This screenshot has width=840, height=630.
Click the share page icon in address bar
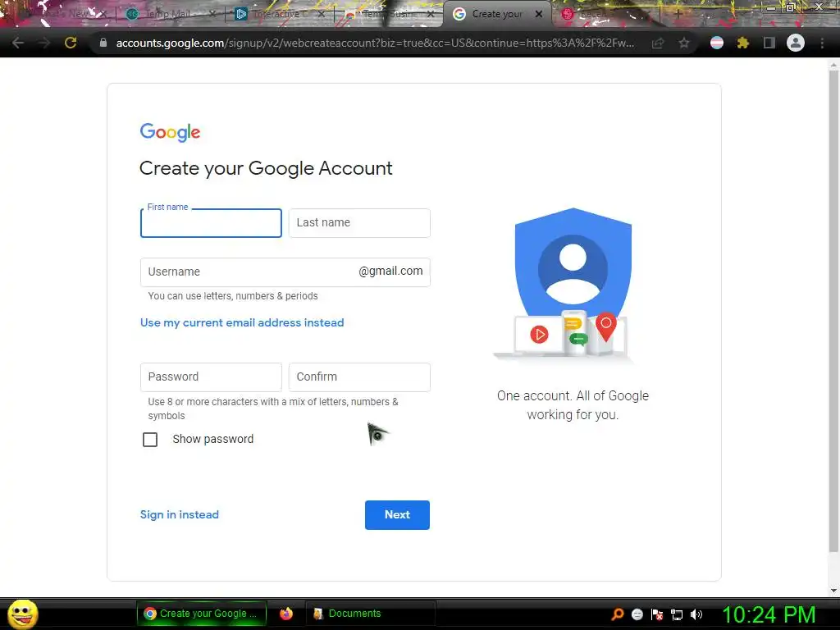658,43
